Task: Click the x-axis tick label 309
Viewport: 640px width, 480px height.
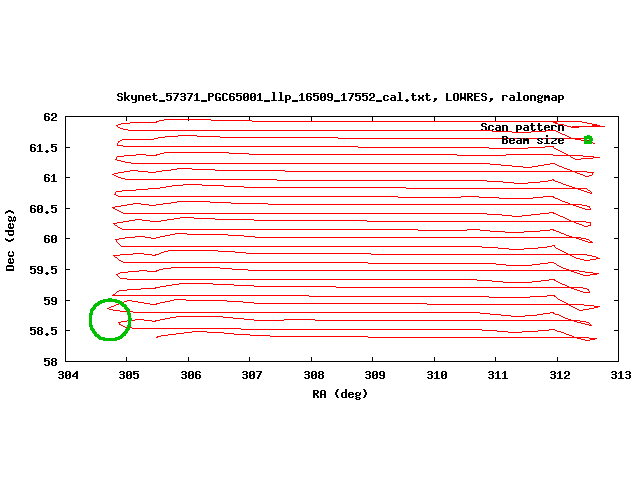Action: [375, 375]
